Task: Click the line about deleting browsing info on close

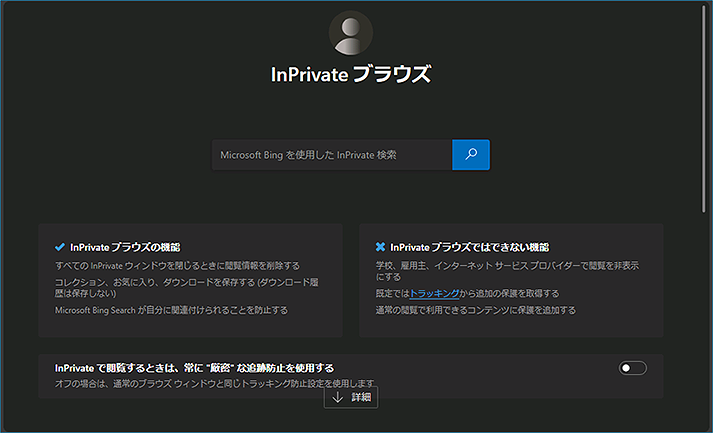Action: 177,266
